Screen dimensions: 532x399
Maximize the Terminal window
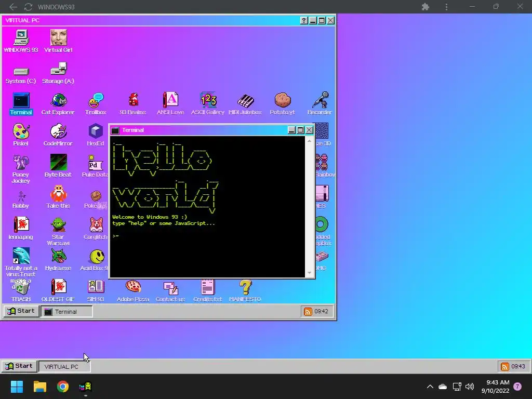[300, 130]
